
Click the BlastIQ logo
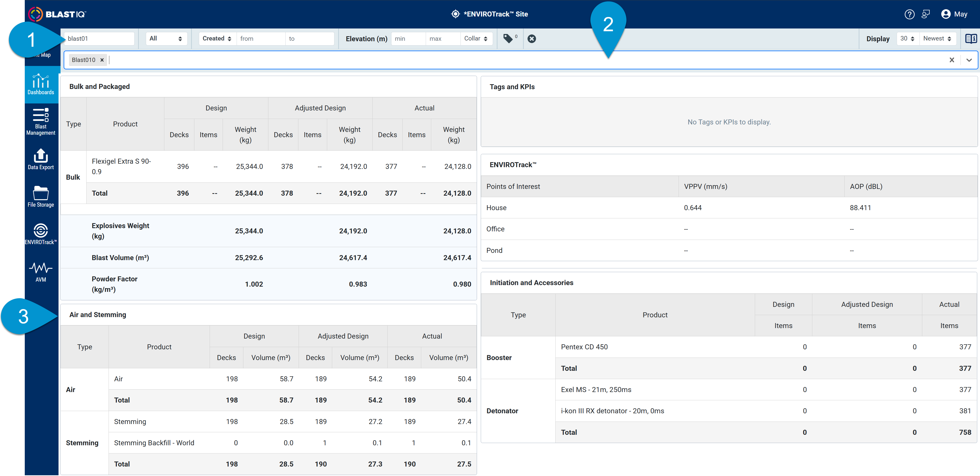coord(57,14)
